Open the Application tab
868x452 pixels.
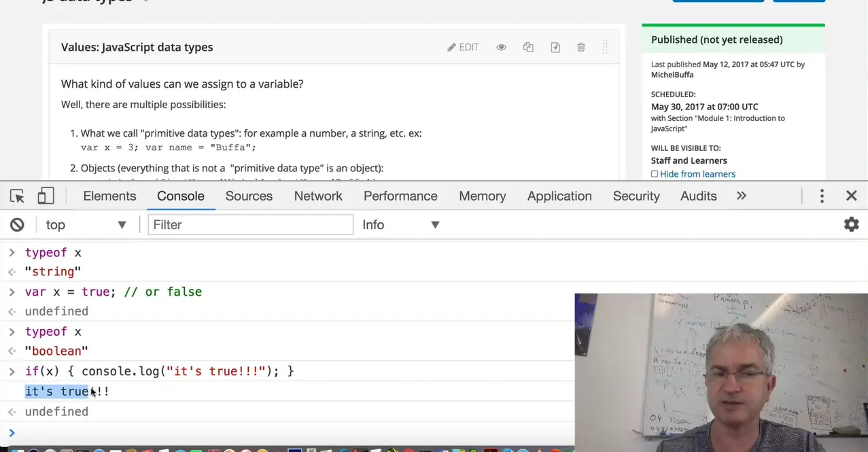(x=559, y=196)
